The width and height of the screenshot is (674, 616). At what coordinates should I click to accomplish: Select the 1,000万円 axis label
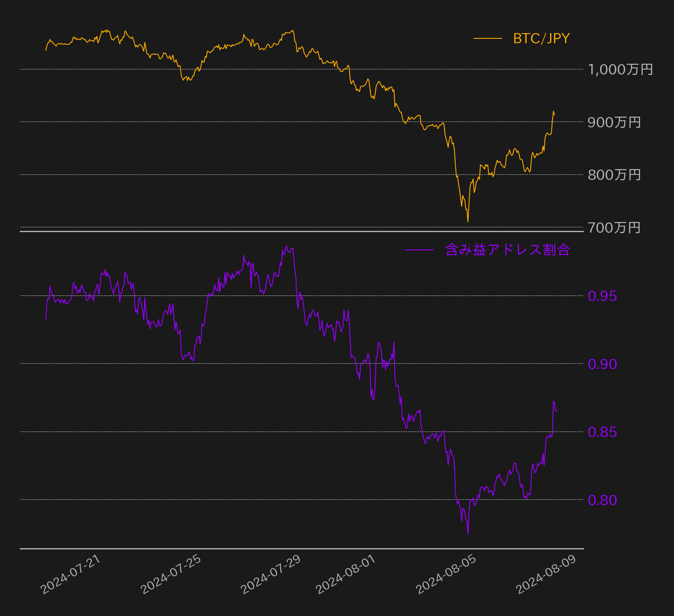coord(620,69)
